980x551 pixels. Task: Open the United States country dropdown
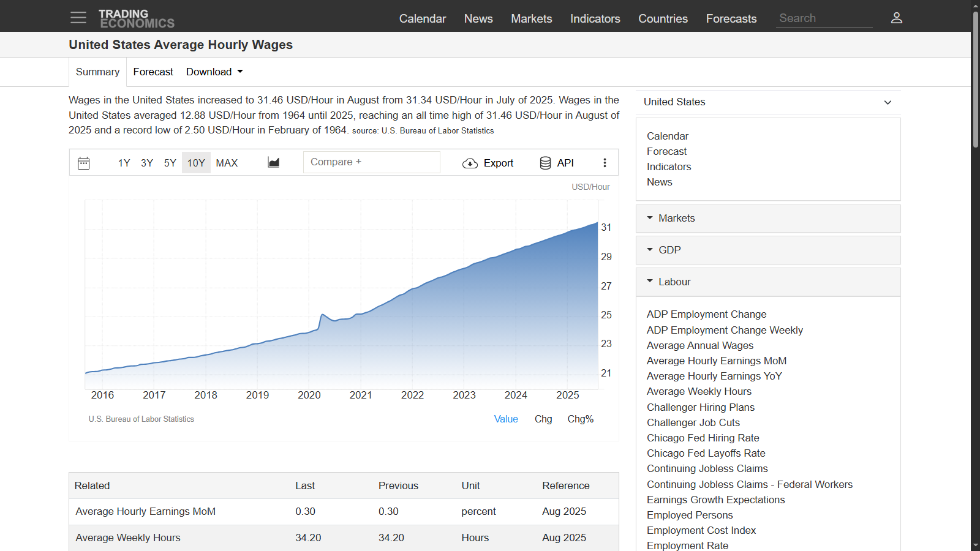click(x=768, y=102)
